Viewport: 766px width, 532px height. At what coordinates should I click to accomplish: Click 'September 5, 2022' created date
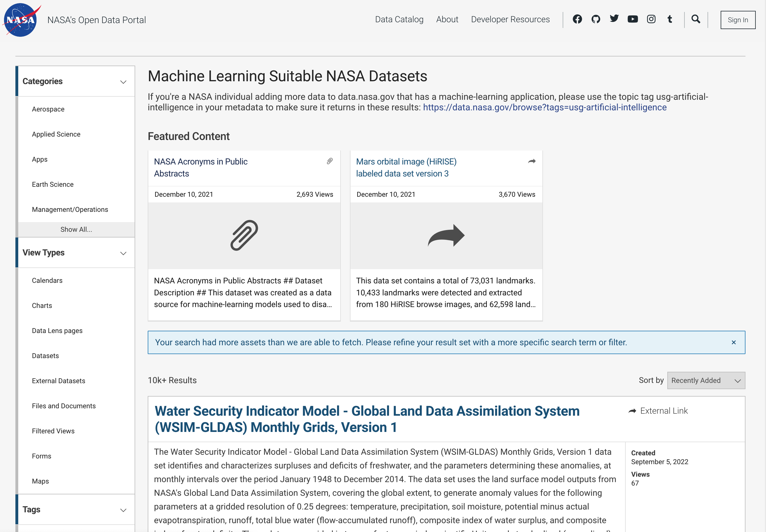click(660, 462)
